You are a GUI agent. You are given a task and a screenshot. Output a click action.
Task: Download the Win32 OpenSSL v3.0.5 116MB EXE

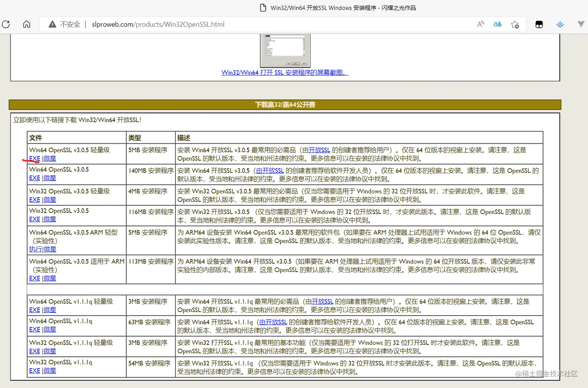pyautogui.click(x=35, y=219)
